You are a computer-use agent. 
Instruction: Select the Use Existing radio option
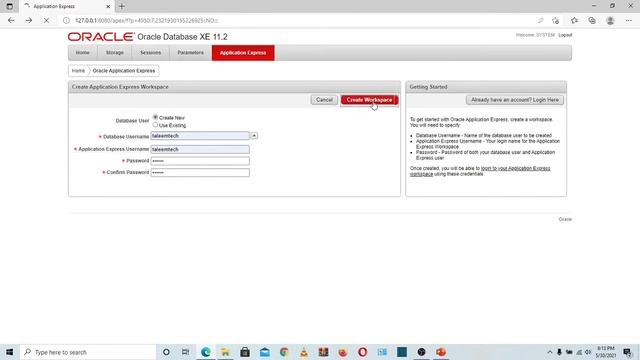155,125
